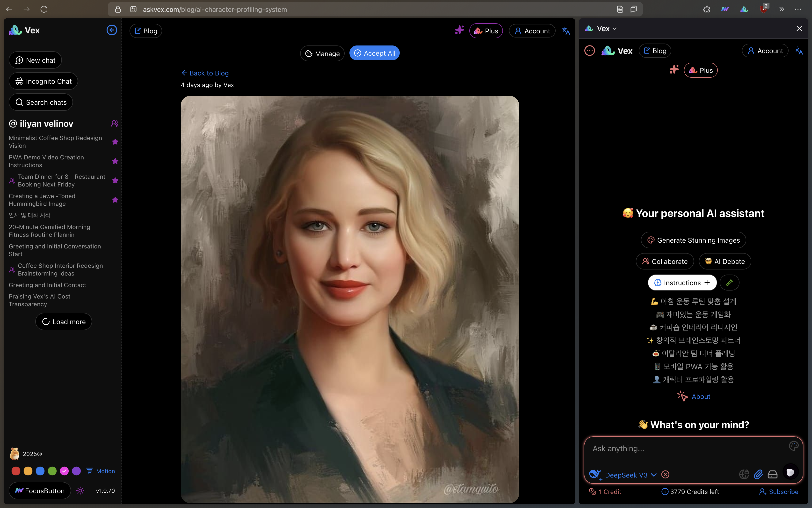Click the DeepSeek whale add-model icon
Screen dimensions: 812x508
(595, 474)
